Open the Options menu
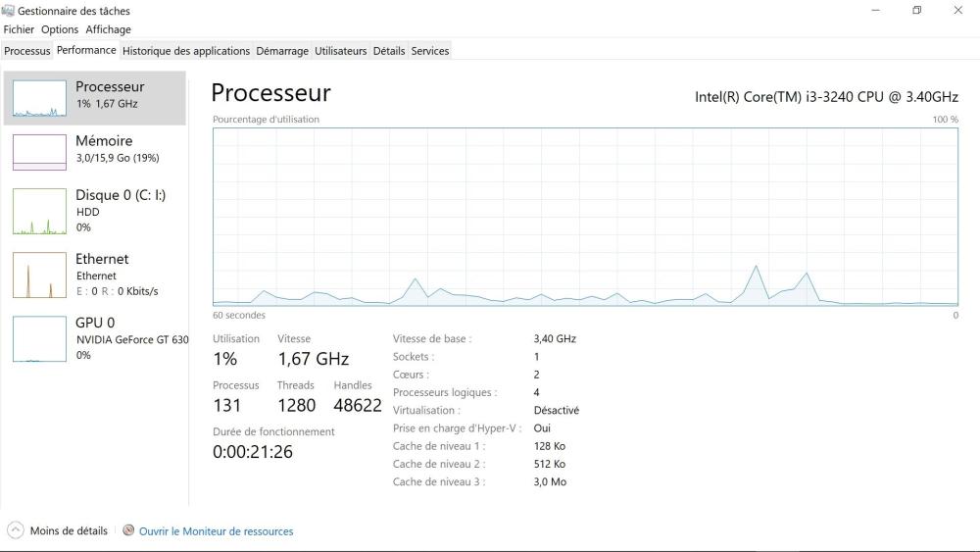This screenshot has width=980, height=552. (x=60, y=29)
